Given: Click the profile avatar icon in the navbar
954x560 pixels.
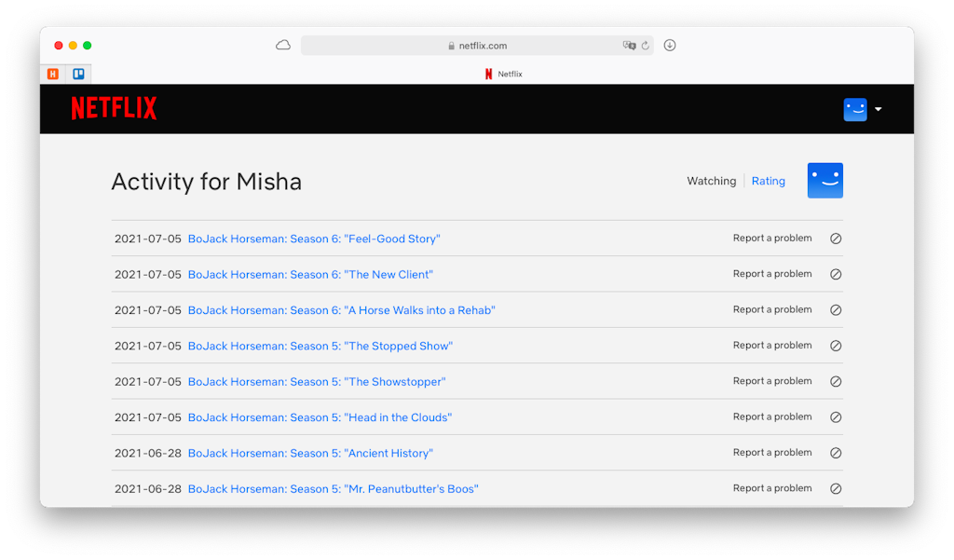Looking at the screenshot, I should [x=854, y=109].
